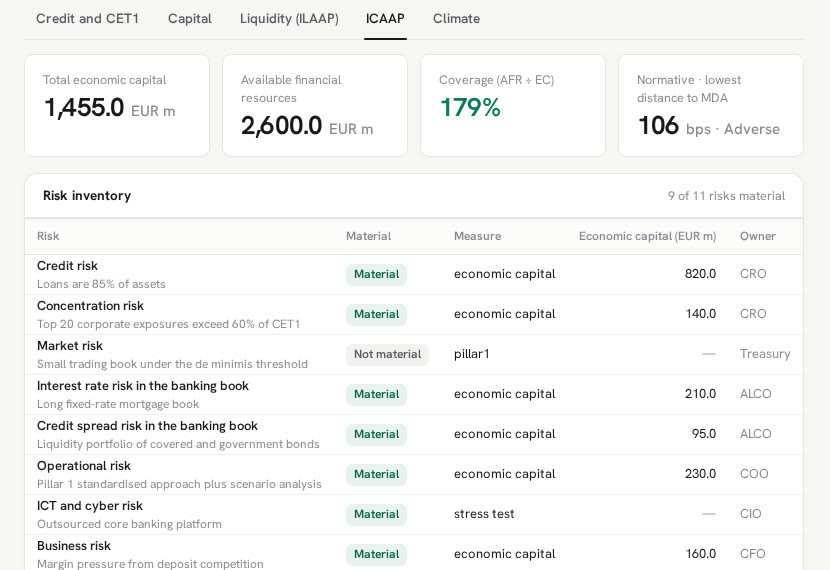Click 'Loans are 85% of assets' description
Viewport: 830px width, 570px height.
101,284
